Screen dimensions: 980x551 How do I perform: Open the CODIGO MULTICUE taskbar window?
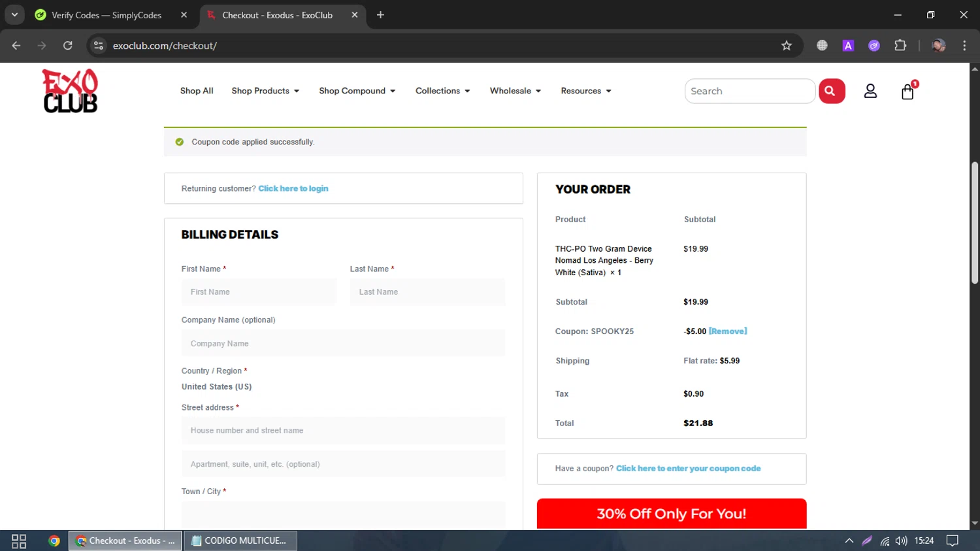click(x=241, y=541)
